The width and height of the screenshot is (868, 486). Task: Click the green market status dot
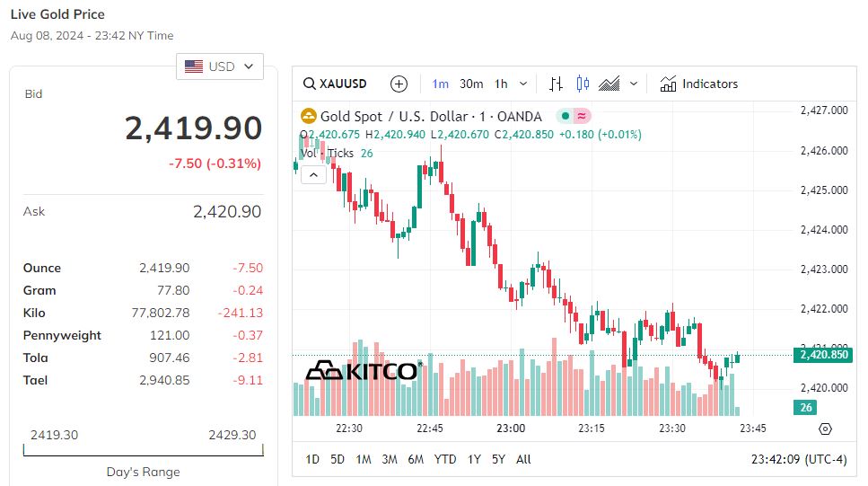click(x=564, y=116)
